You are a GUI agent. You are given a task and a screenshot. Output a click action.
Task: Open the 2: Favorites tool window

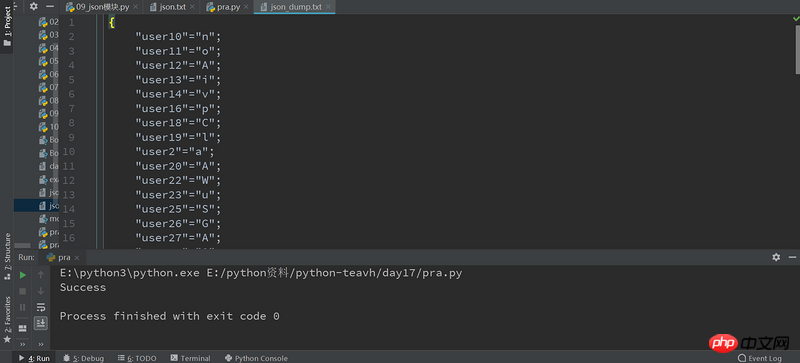click(7, 319)
